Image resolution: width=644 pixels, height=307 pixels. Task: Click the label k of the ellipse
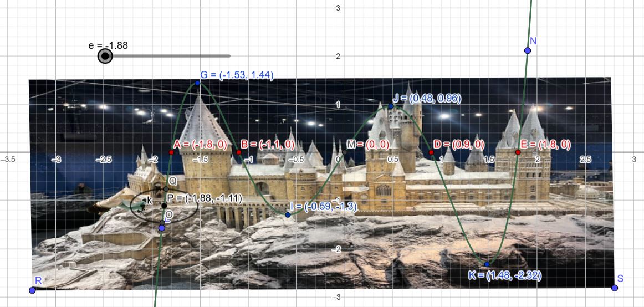pos(149,201)
